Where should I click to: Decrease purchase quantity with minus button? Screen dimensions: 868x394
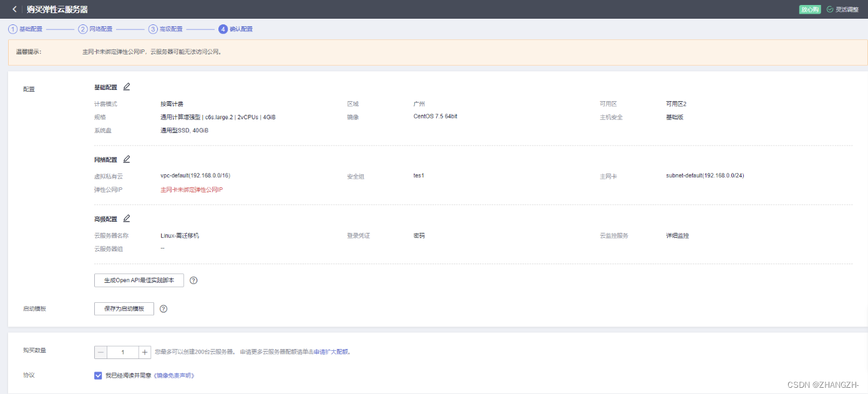point(101,352)
